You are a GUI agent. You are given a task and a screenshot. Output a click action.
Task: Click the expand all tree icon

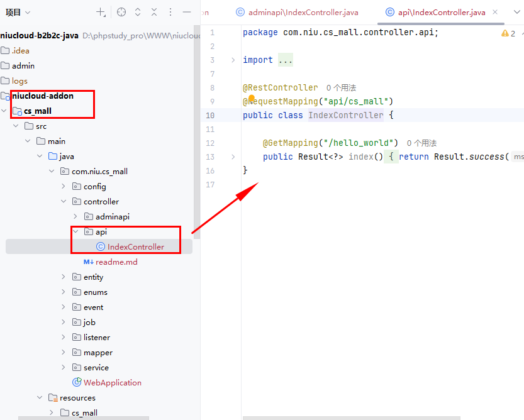click(x=138, y=12)
